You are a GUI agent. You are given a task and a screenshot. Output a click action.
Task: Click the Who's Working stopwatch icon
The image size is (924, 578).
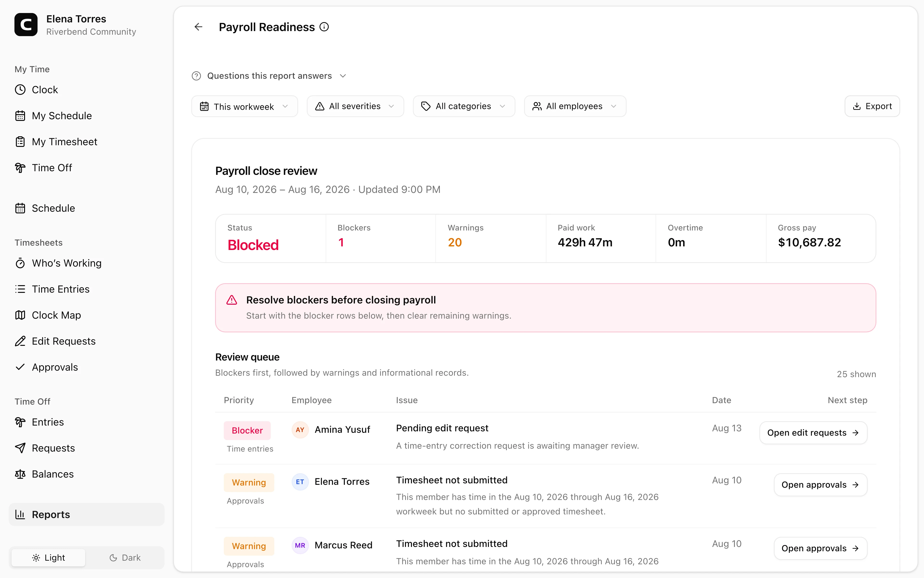click(x=20, y=263)
